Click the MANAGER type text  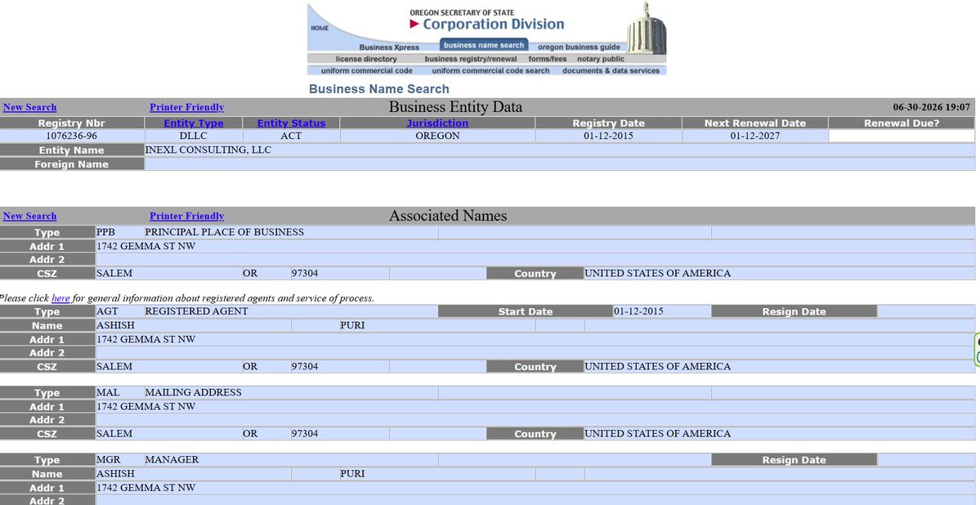coord(172,459)
